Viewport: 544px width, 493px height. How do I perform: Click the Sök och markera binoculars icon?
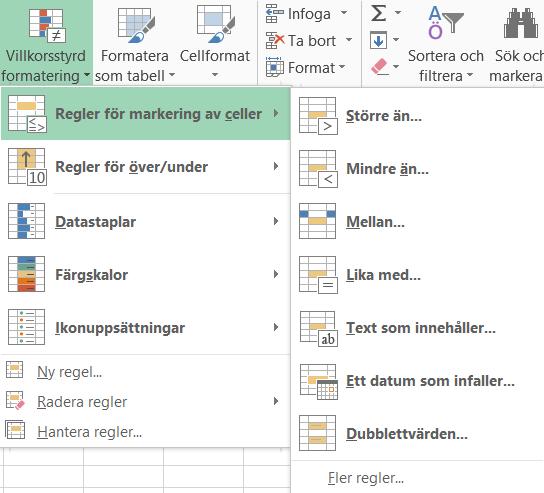pos(520,24)
